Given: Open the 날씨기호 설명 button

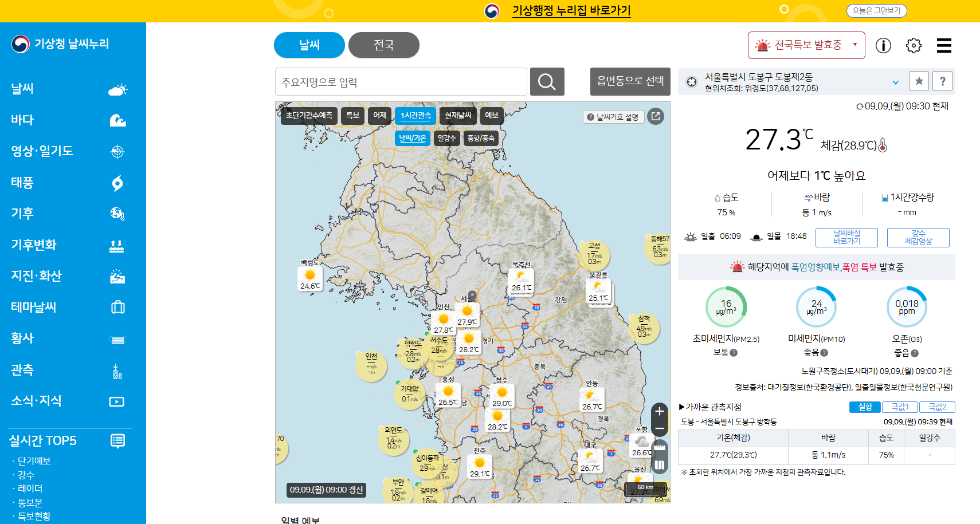Looking at the screenshot, I should coord(614,117).
